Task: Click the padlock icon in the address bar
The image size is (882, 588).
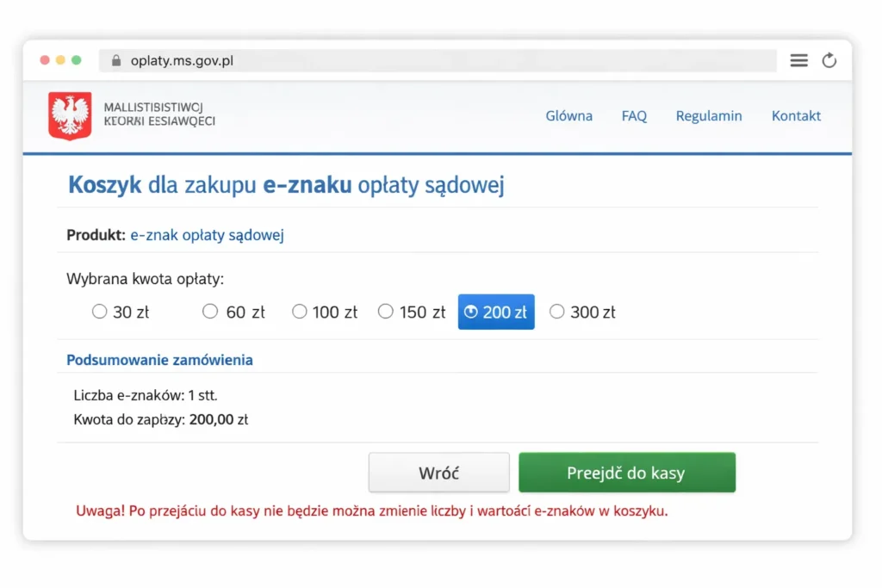Action: pos(115,60)
